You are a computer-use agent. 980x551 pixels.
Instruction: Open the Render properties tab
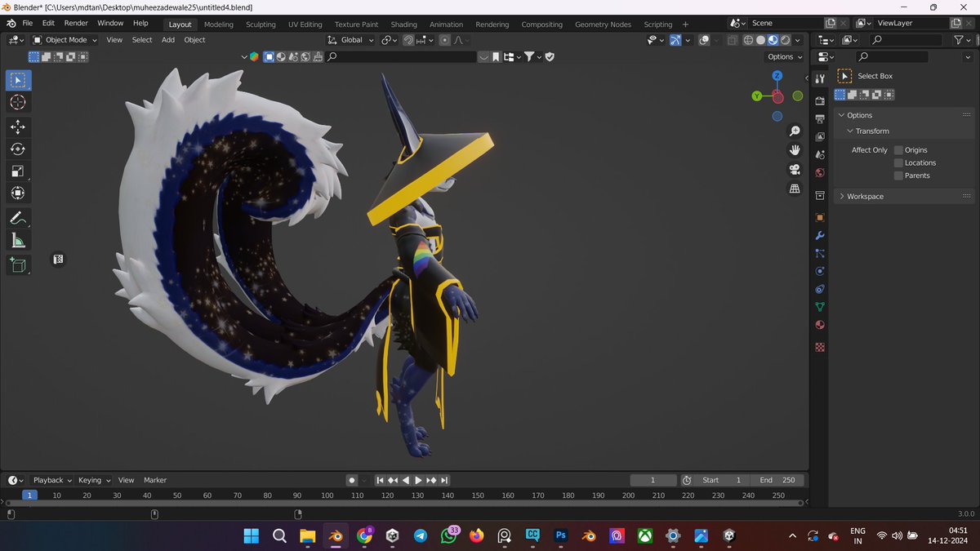pos(820,100)
